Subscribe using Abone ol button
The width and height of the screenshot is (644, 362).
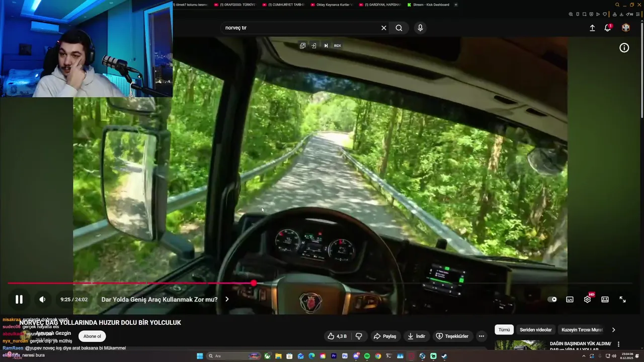click(x=92, y=336)
